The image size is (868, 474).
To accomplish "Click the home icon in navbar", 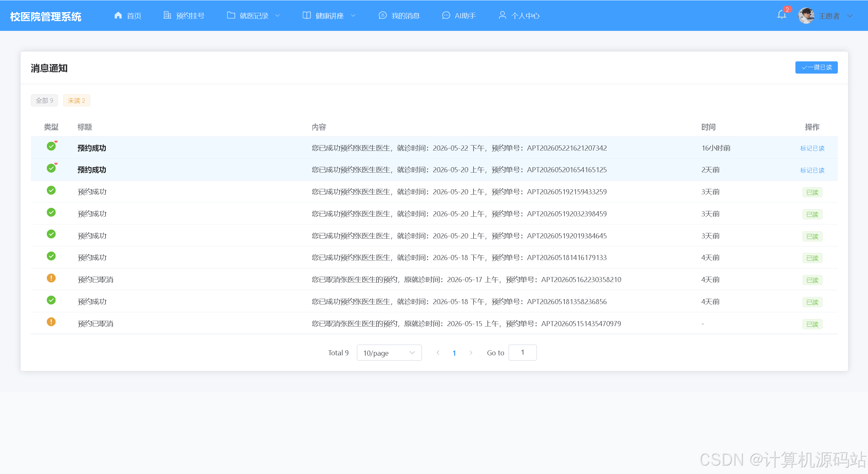I will pyautogui.click(x=118, y=15).
